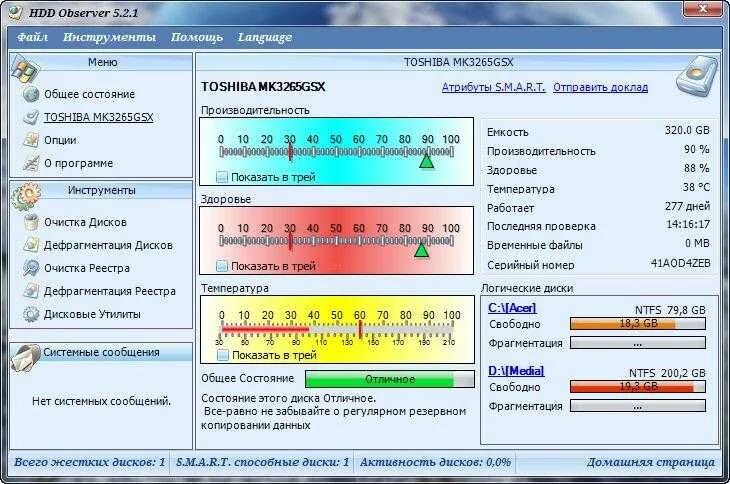This screenshot has height=484, width=730.
Task: Open О программе from the sidebar
Action: coord(79,163)
